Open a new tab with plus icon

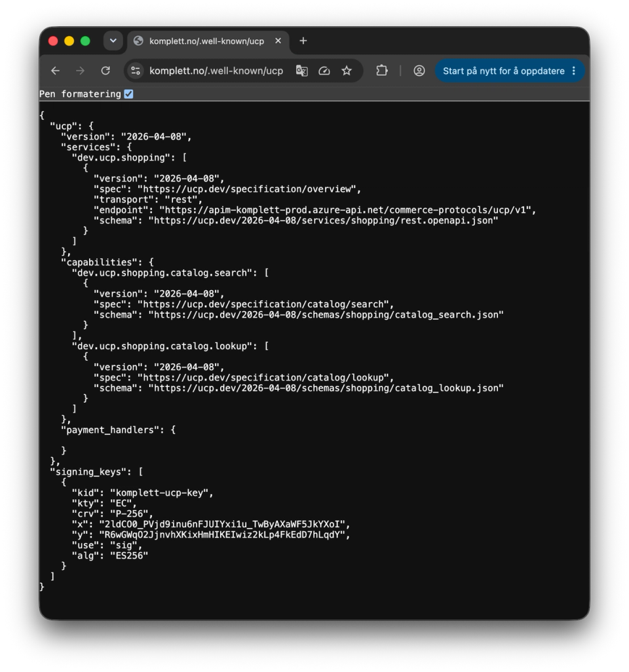[x=303, y=41]
